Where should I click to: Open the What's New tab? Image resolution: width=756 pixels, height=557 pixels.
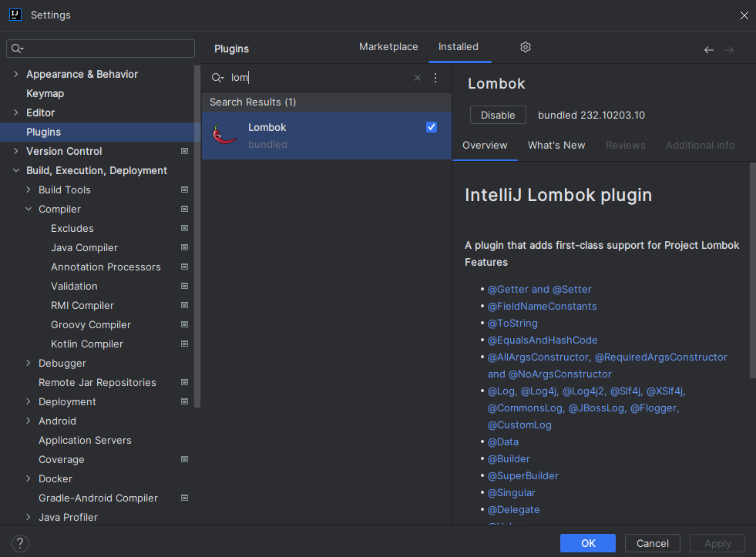pos(556,146)
